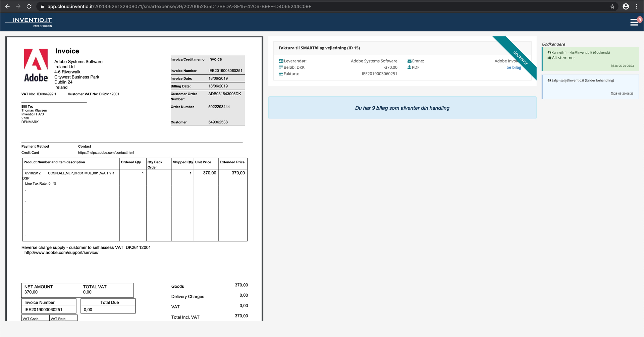This screenshot has height=337, width=644.
Task: Click the helpx.adobe.com contact URL on invoice
Action: click(x=106, y=153)
